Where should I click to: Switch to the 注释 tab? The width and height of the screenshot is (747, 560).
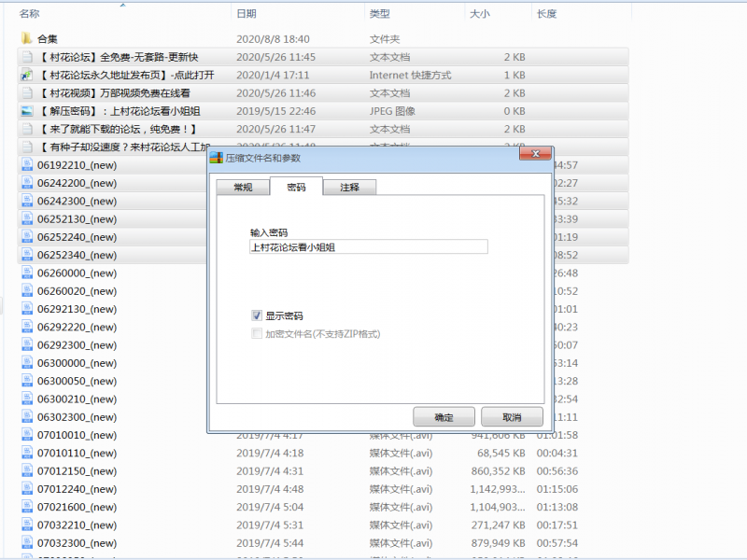[349, 188]
